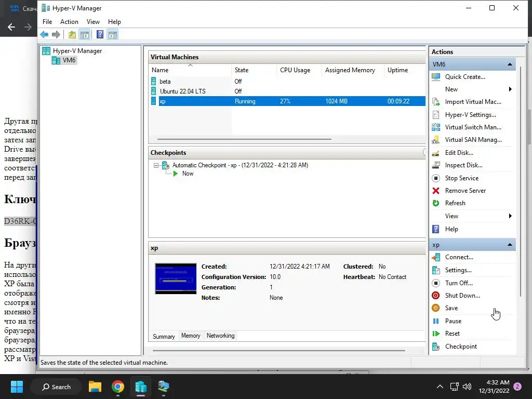Click the Shut Down... action
Image resolution: width=532 pixels, height=399 pixels.
point(462,296)
